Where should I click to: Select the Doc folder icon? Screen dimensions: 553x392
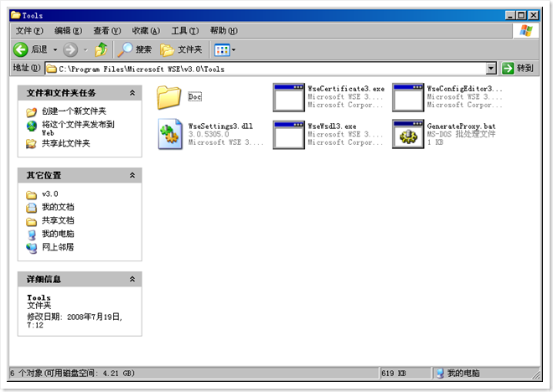click(x=168, y=97)
